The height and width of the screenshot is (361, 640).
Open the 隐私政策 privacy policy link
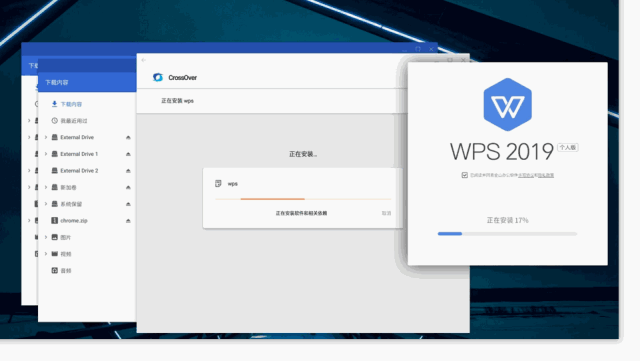[x=546, y=175]
